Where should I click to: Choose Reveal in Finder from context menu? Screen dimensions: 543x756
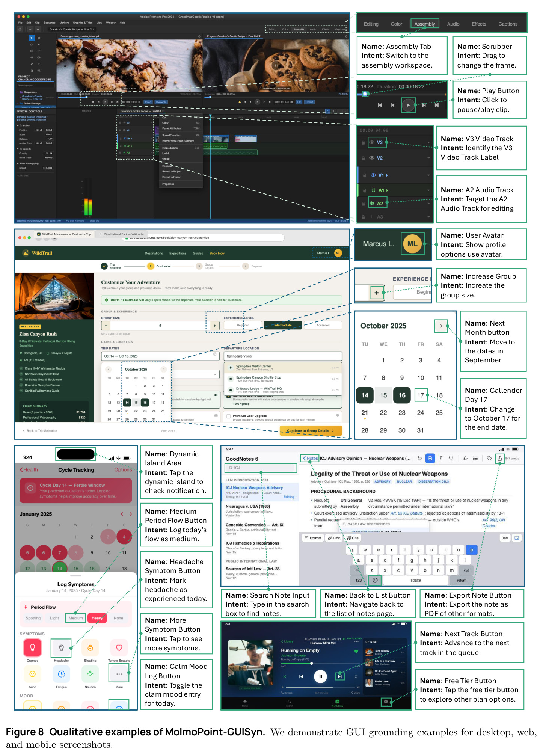[172, 177]
